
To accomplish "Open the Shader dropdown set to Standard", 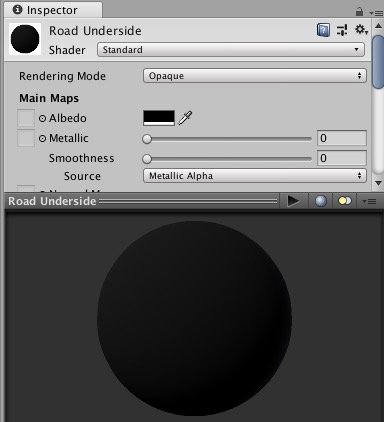I will coord(231,50).
